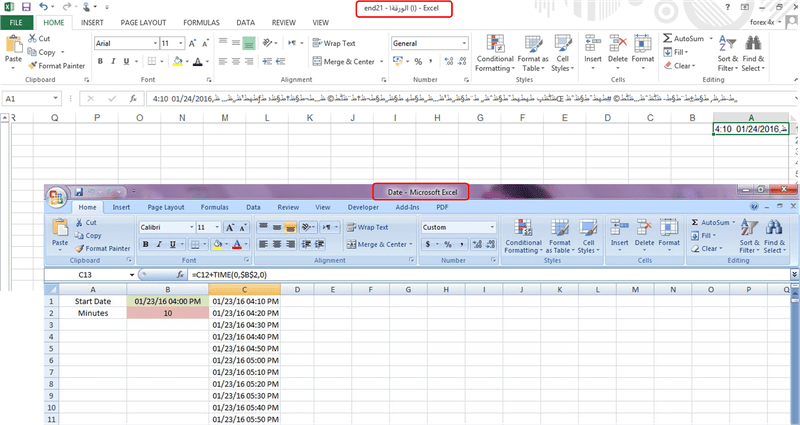Click Format Painter in the top Excel window
800x425 pixels.
click(61, 66)
